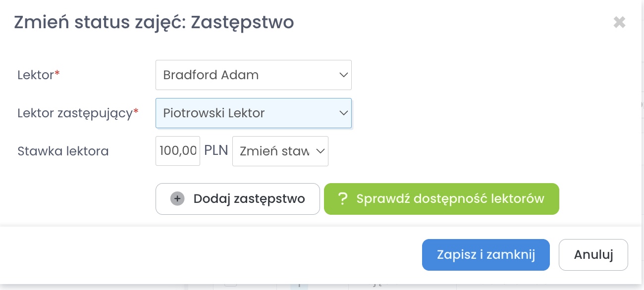The image size is (644, 290).
Task: Expand the Zmień stawkę dropdown arrow
Action: pos(320,151)
